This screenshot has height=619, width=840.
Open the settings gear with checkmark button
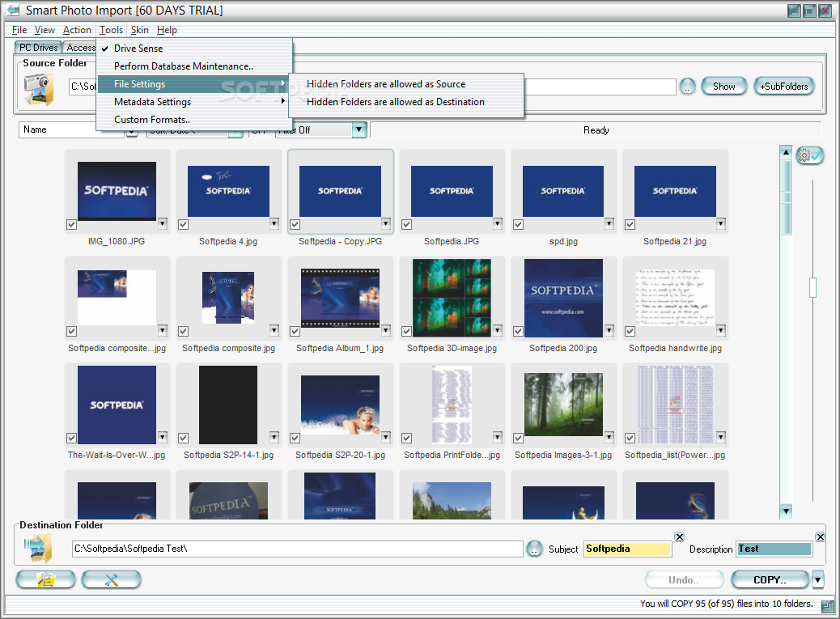pos(809,155)
